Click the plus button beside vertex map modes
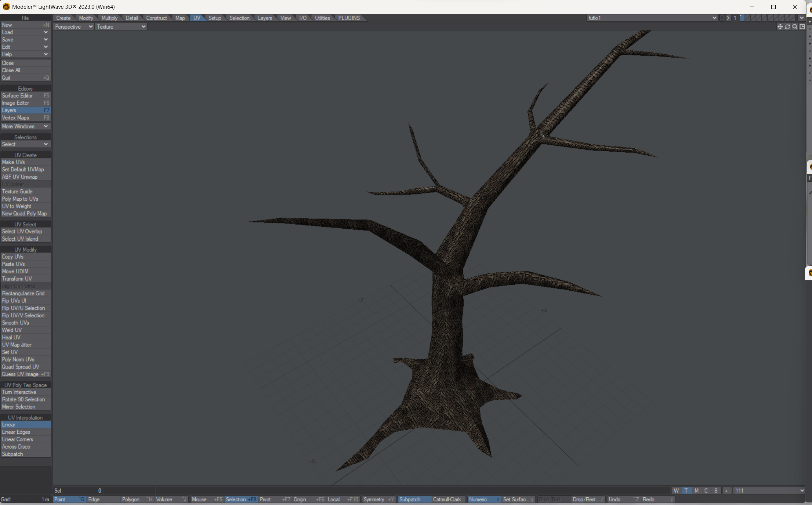 (x=726, y=491)
